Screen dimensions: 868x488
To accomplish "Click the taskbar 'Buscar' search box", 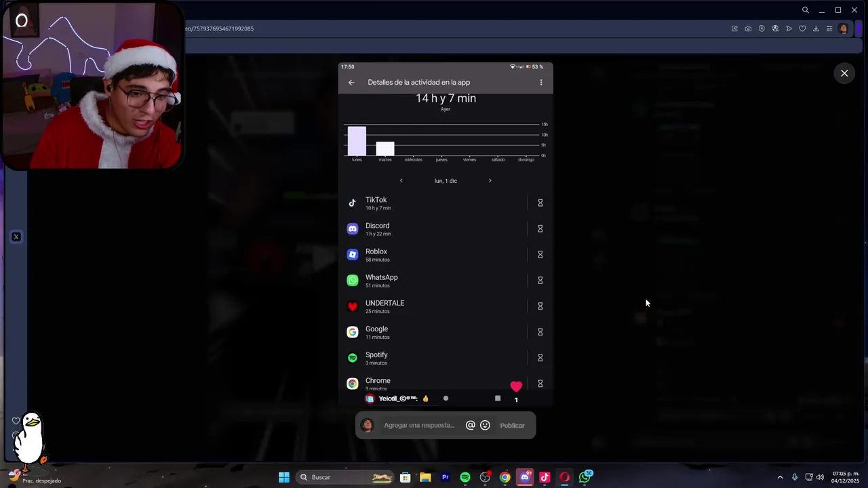I will (346, 477).
